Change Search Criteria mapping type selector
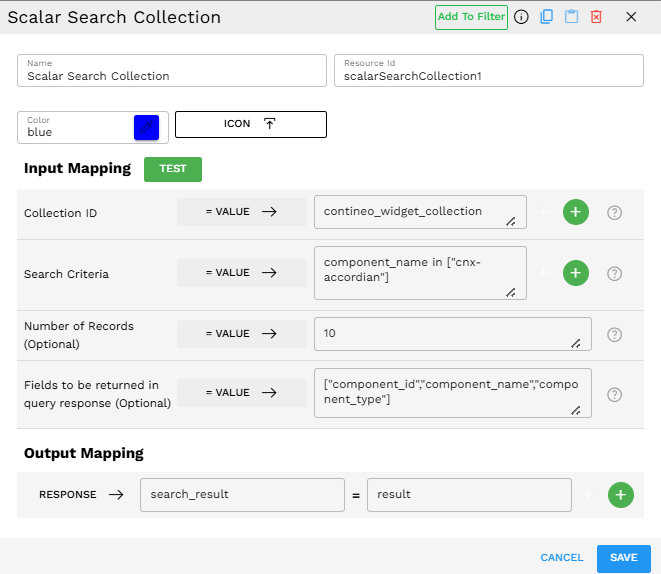The image size is (661, 574). (x=241, y=273)
